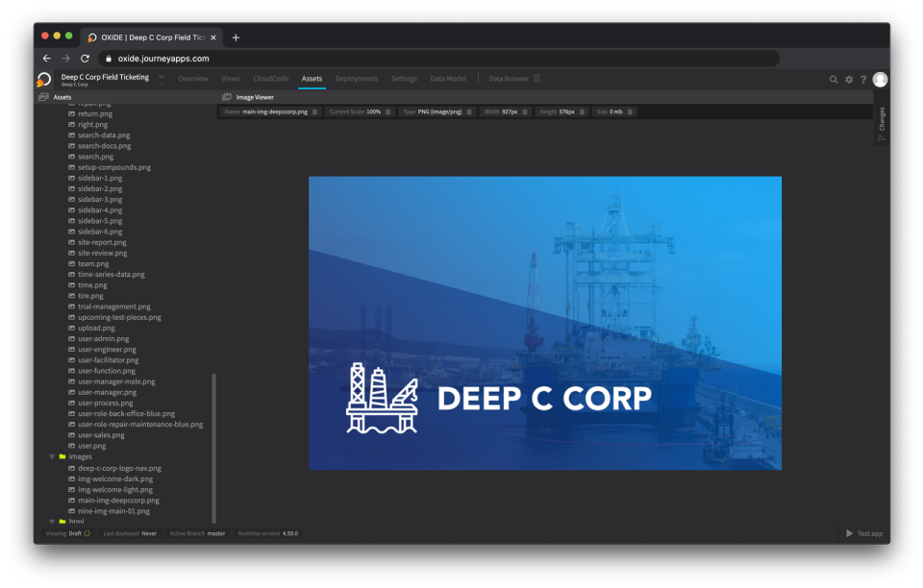Open the settings gear icon
Viewport: 923px width, 588px height.
(849, 80)
